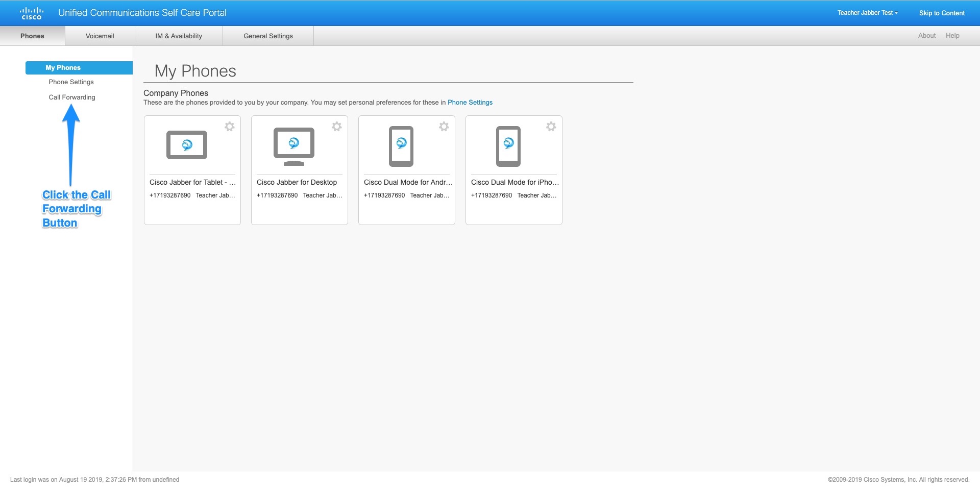Open Call Forwarding in the sidebar
This screenshot has height=495, width=980.
pos(72,97)
